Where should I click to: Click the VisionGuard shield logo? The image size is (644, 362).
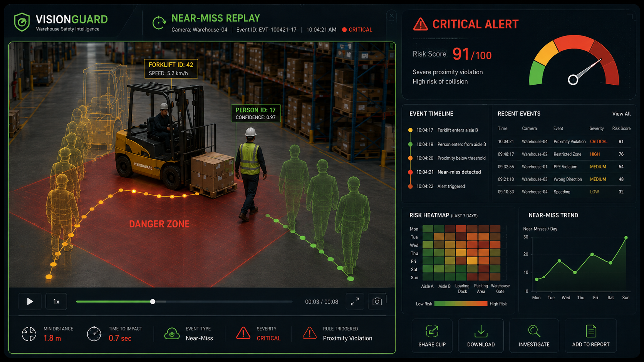pos(22,22)
